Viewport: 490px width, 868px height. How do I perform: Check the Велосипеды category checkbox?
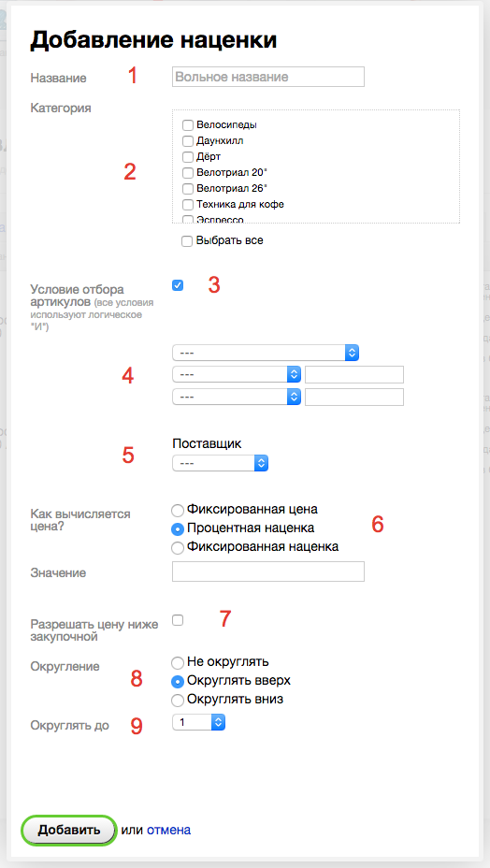coord(188,125)
